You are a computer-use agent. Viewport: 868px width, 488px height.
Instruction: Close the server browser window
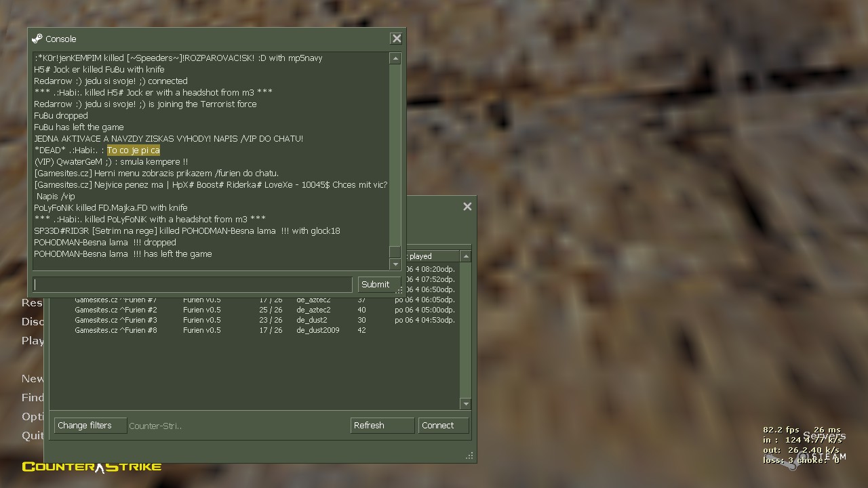pos(467,207)
